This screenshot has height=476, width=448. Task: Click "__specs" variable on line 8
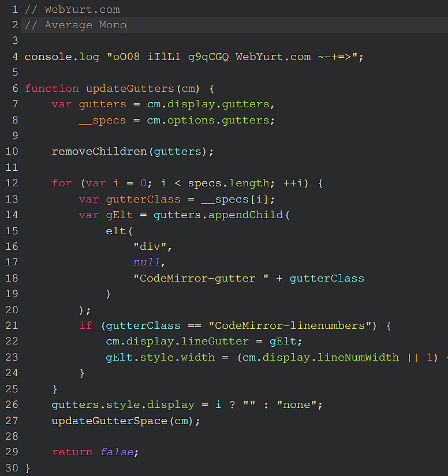point(102,120)
